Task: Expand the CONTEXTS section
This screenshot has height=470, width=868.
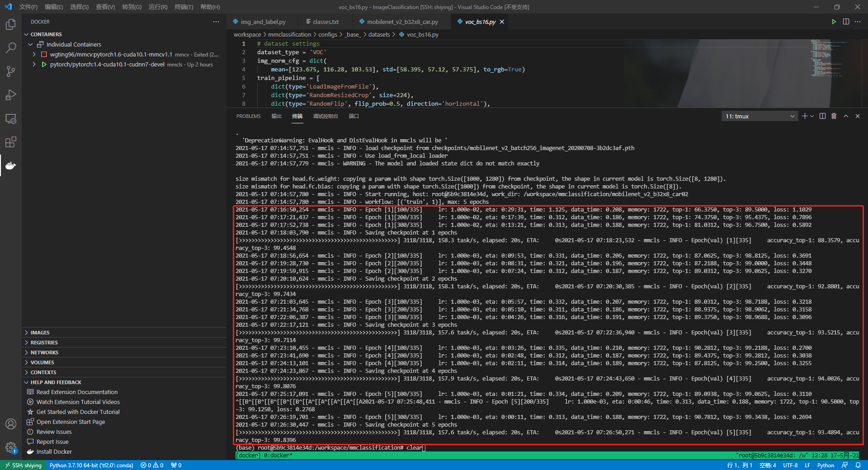Action: (x=124, y=372)
